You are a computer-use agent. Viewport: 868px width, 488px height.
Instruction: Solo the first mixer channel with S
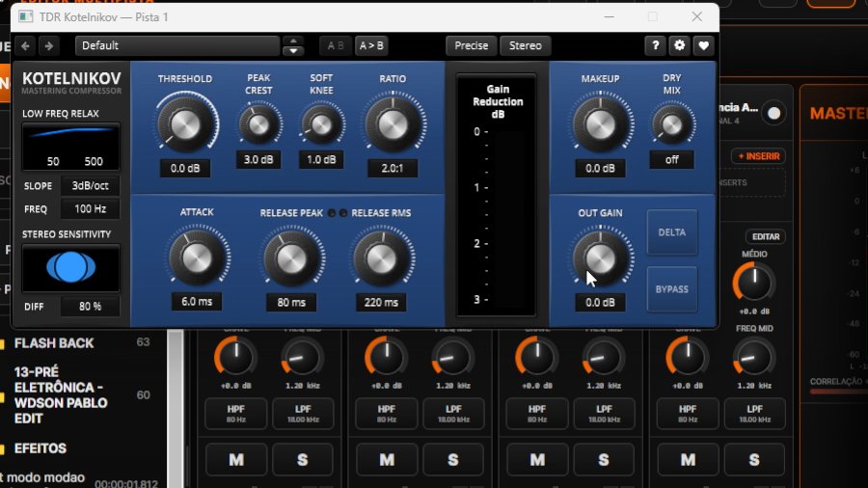coord(302,459)
